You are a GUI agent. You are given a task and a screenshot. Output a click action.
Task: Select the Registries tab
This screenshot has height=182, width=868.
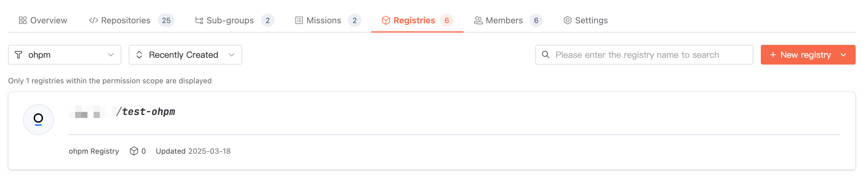[414, 21]
